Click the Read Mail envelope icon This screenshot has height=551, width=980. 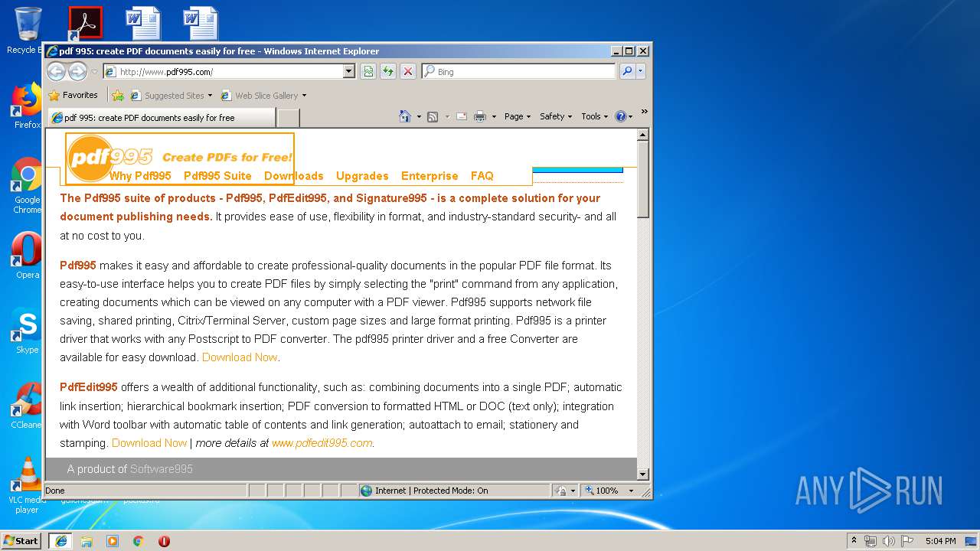462,116
